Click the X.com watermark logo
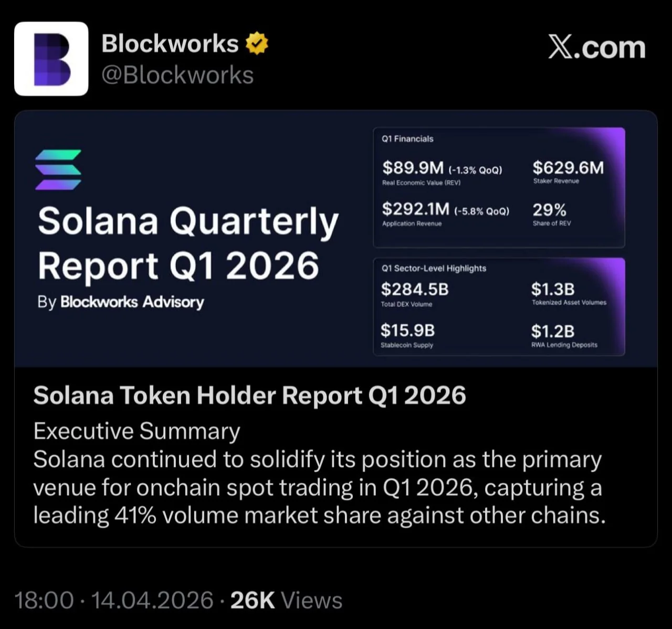 tap(597, 48)
